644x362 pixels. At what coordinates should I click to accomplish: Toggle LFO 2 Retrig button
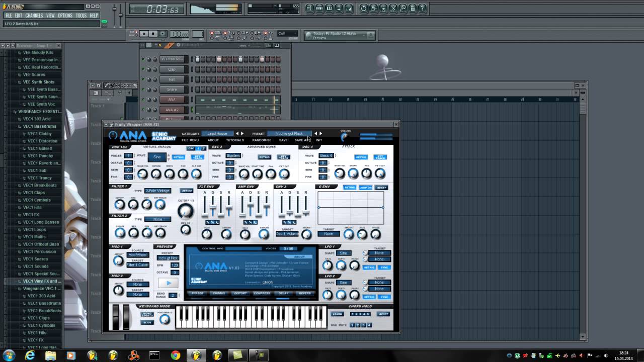coord(369,297)
